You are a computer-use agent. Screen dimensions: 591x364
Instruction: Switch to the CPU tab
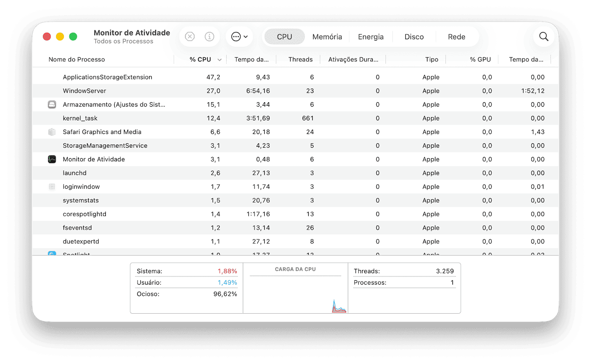tap(284, 37)
